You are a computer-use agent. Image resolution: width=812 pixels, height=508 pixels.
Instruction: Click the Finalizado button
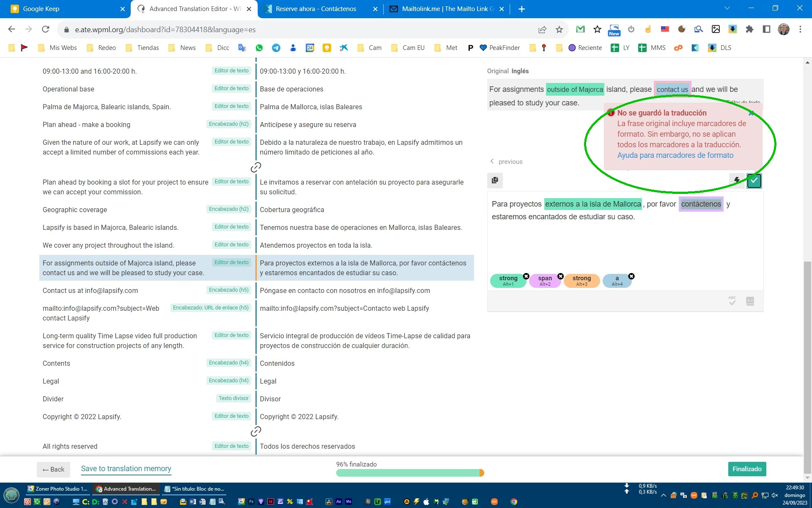pos(747,469)
